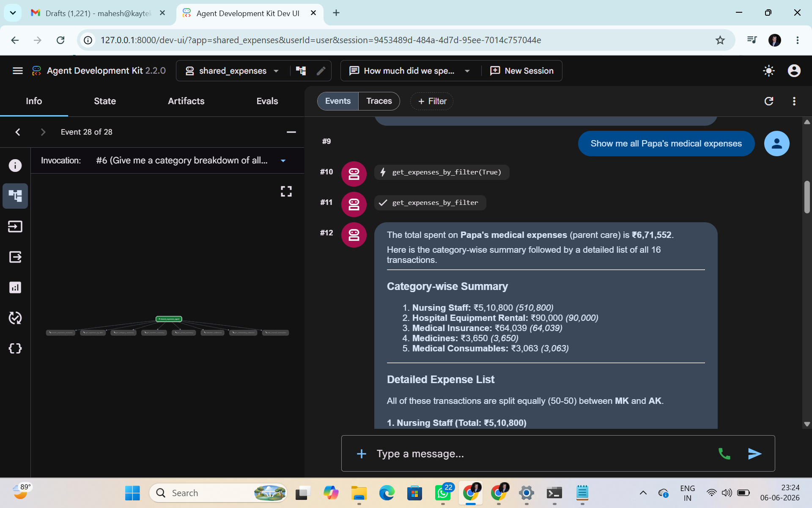Click the refresh events icon

769,101
